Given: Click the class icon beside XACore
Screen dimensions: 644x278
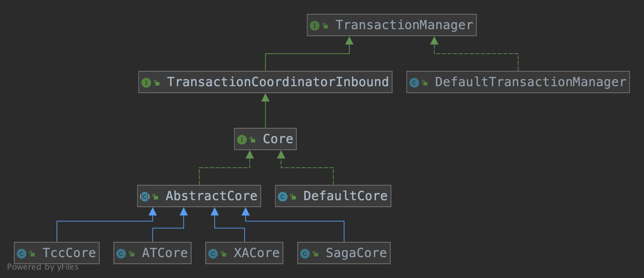Looking at the screenshot, I should (213, 254).
